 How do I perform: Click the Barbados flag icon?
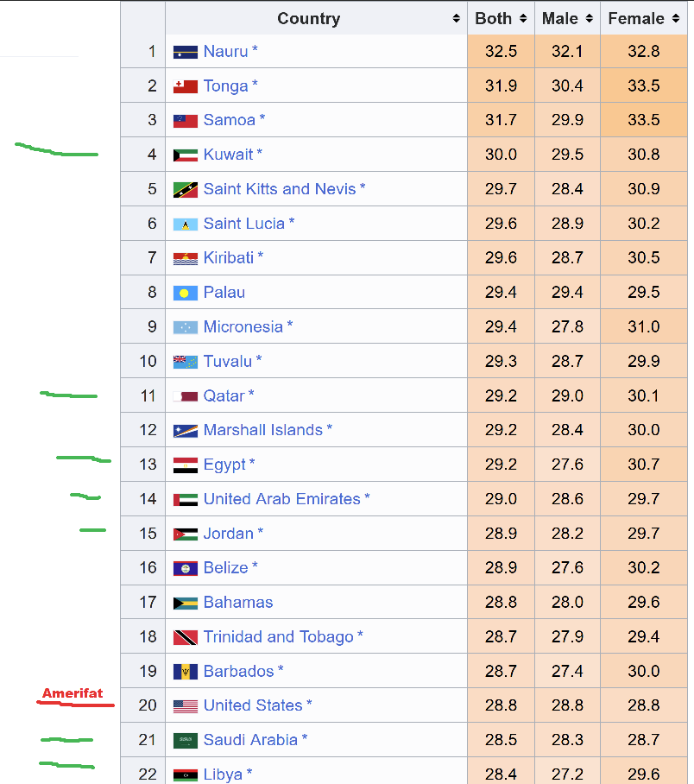click(185, 672)
